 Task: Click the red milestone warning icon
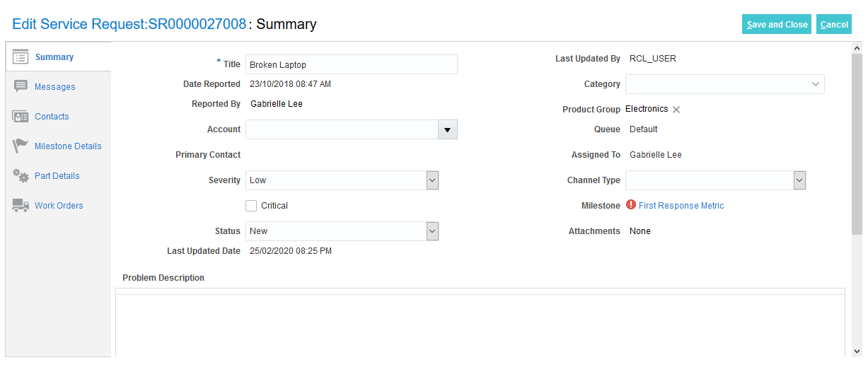tap(631, 205)
